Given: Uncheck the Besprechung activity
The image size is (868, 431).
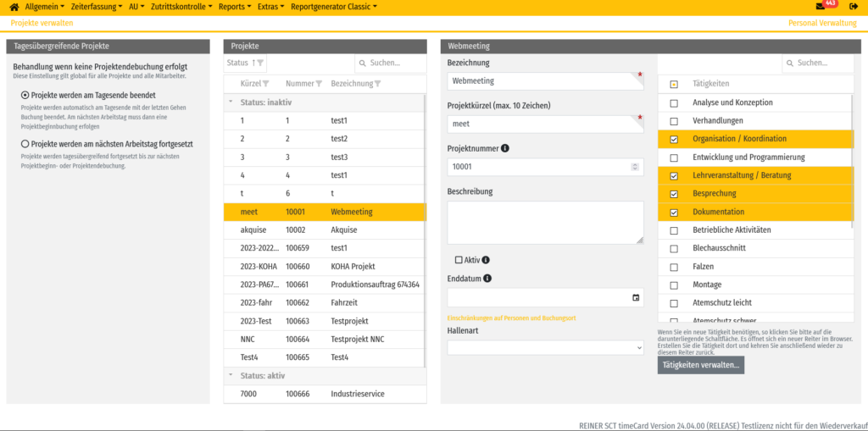Looking at the screenshot, I should pyautogui.click(x=674, y=194).
